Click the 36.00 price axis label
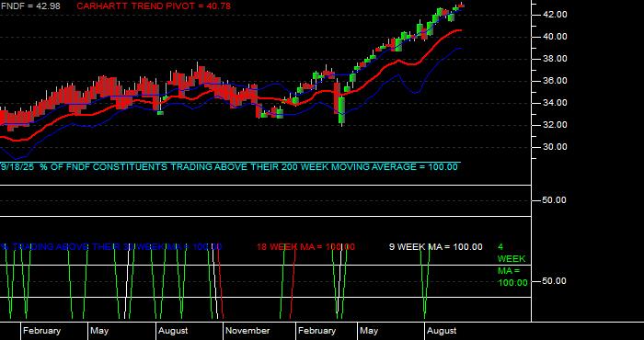This screenshot has height=340, width=644. pos(555,81)
